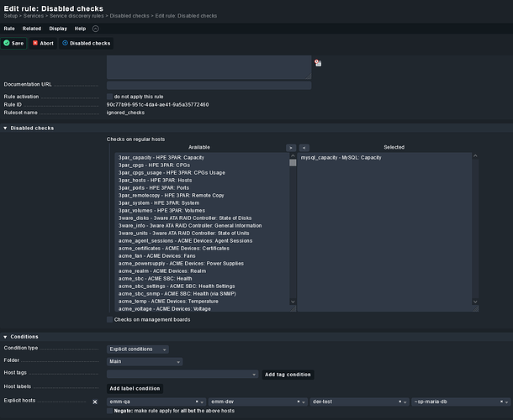Click Available list scroll up arrow
Image resolution: width=513 pixels, height=420 pixels.
point(293,156)
